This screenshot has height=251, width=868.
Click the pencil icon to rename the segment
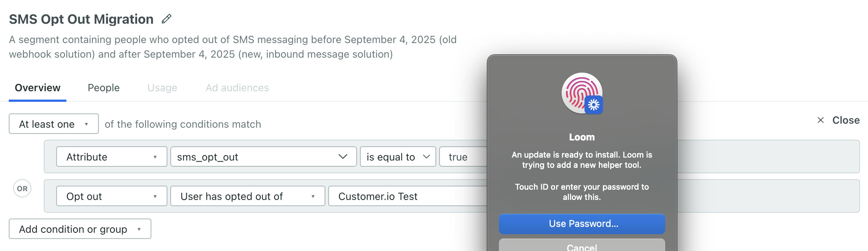point(167,19)
